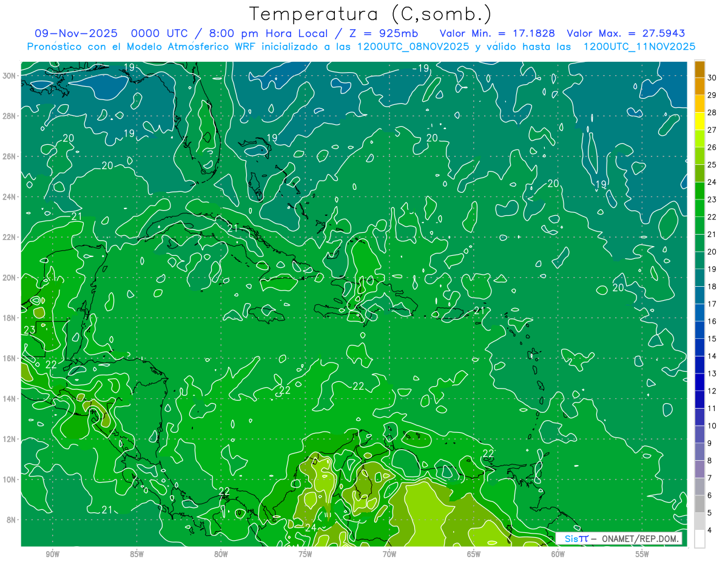Image resolution: width=728 pixels, height=562 pixels.
Task: Click the '16N' latitude axis label
Action: pos(9,358)
